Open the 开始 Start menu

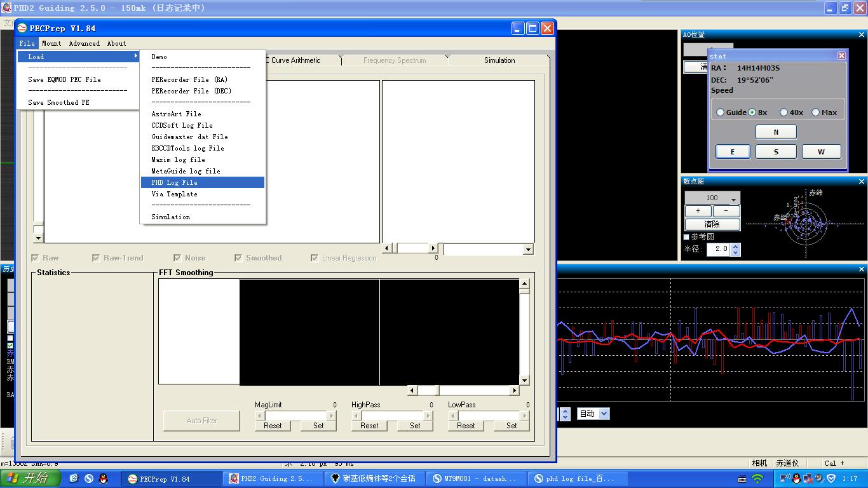coord(31,478)
